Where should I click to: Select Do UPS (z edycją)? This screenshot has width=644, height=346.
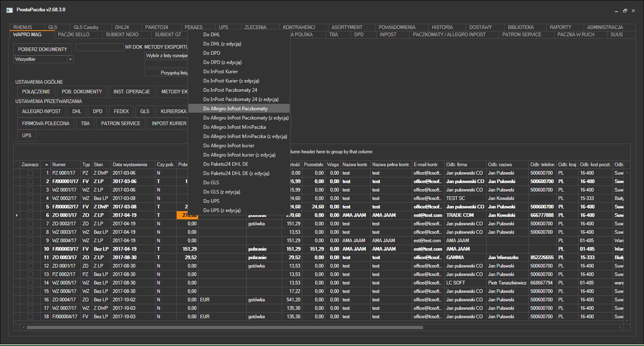[x=239, y=210]
